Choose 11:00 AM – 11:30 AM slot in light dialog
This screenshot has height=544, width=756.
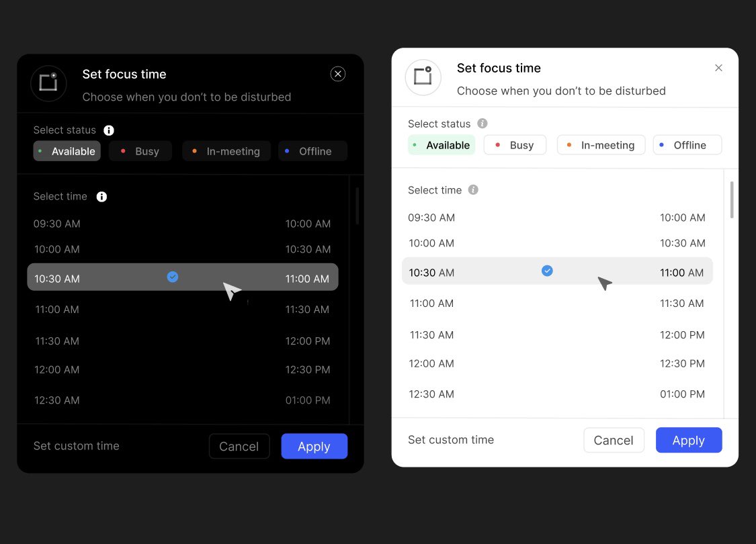point(557,303)
